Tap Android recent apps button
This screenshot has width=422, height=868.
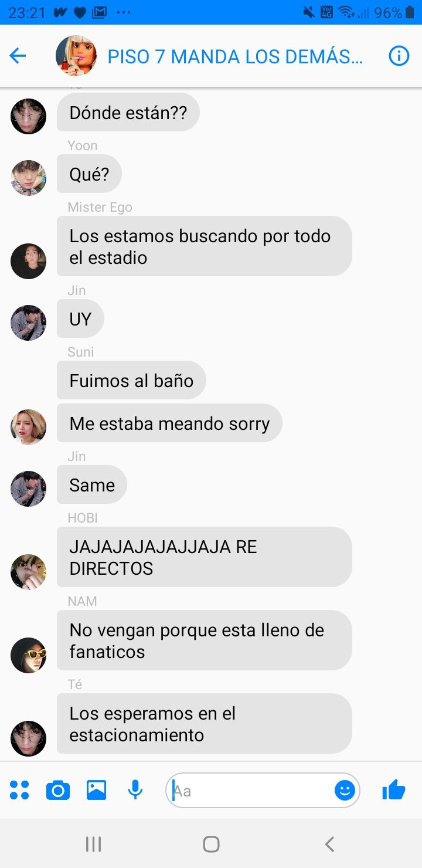(x=93, y=844)
